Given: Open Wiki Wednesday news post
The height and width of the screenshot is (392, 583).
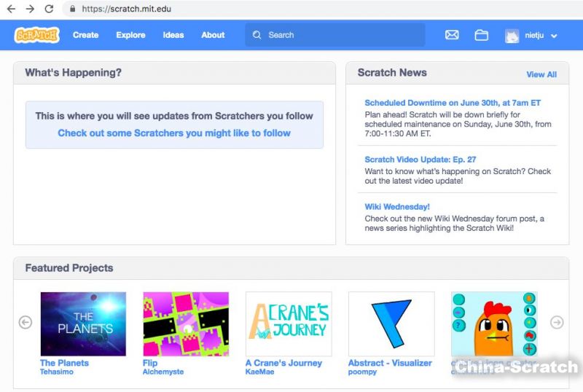Looking at the screenshot, I should (x=397, y=207).
